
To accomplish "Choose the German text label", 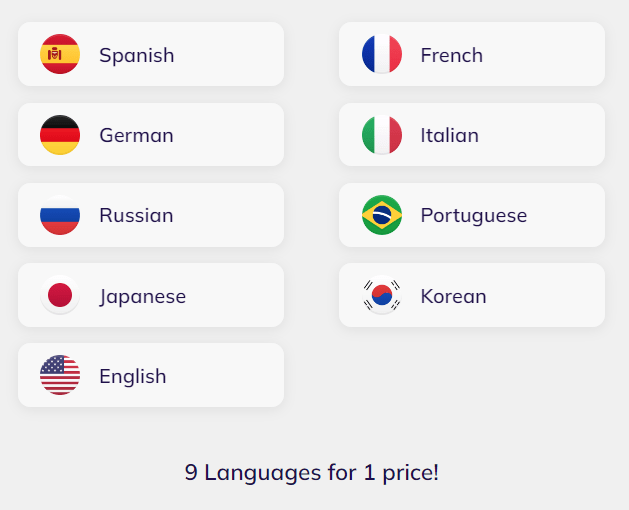I will click(136, 135).
